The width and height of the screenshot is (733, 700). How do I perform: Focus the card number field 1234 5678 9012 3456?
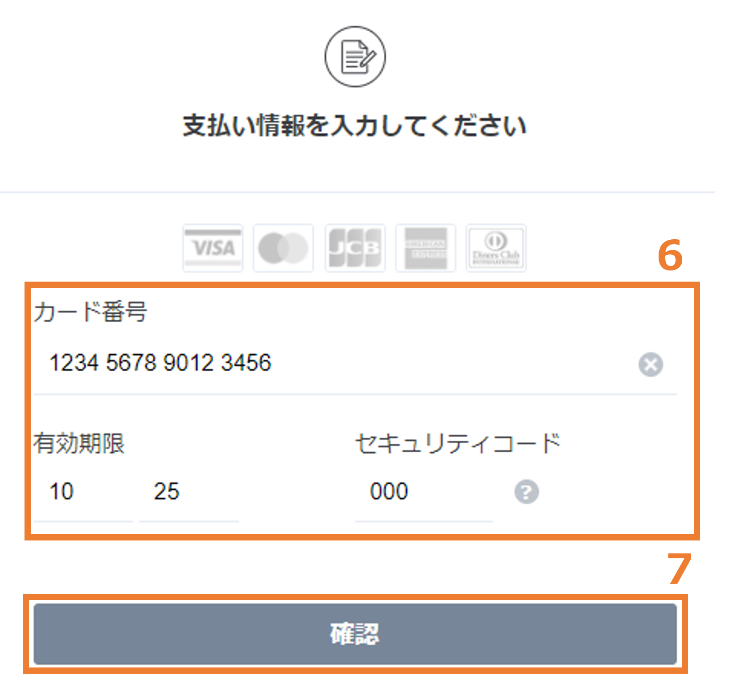pos(355,363)
